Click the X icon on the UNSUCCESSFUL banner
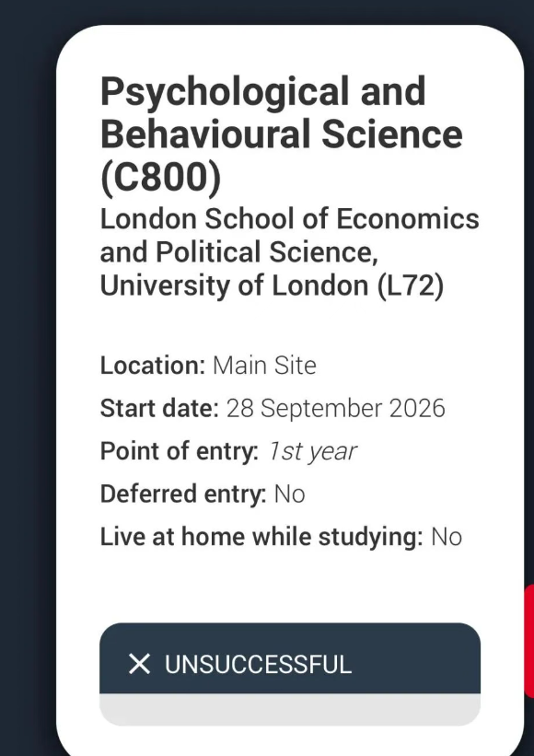The image size is (534, 756). click(140, 663)
